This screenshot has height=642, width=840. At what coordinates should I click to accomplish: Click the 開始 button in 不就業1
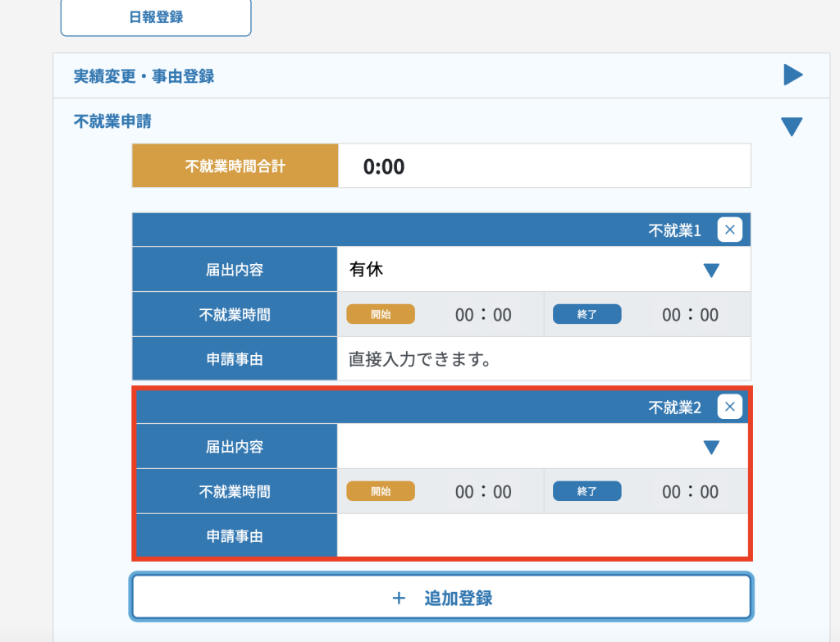(x=381, y=314)
